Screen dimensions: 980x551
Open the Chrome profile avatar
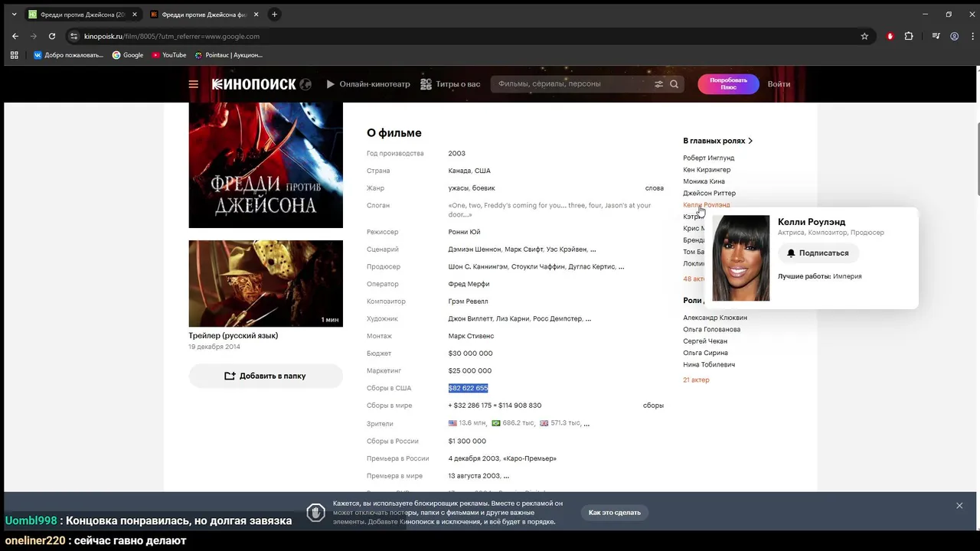954,36
